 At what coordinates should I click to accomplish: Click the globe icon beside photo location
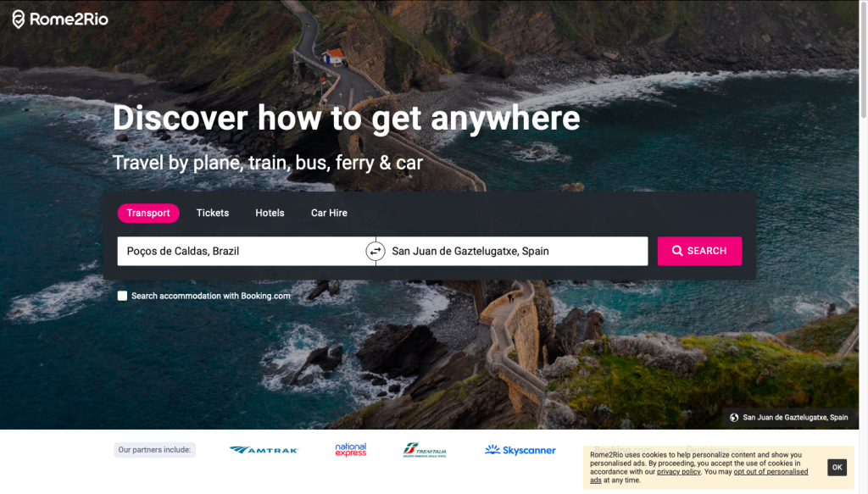coord(734,418)
